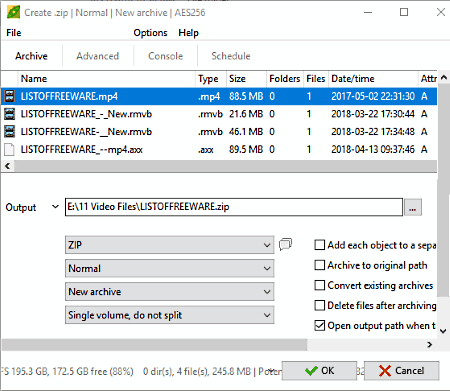Sort file list by Folders column header
The height and width of the screenshot is (391, 450).
[x=285, y=79]
